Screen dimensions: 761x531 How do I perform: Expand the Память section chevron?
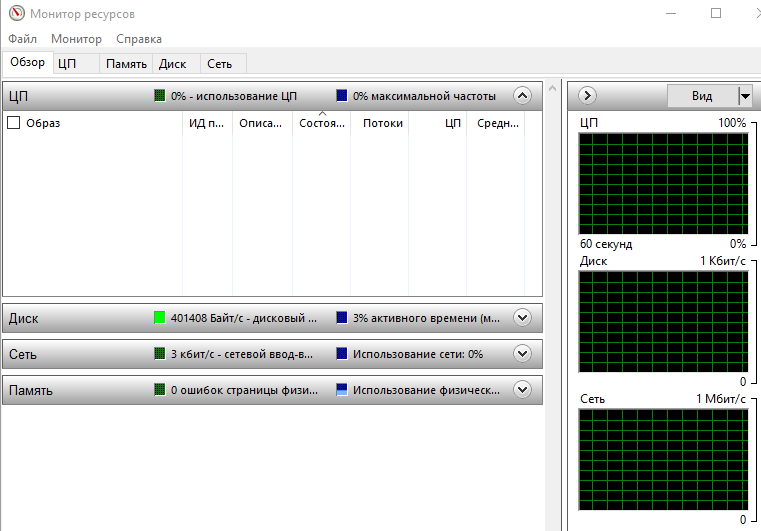pos(522,390)
